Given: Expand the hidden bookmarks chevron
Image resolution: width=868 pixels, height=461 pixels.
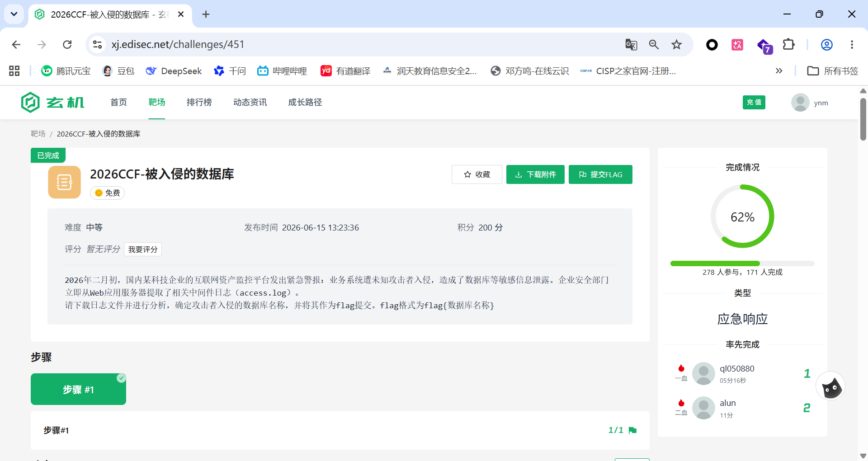Looking at the screenshot, I should [x=779, y=71].
